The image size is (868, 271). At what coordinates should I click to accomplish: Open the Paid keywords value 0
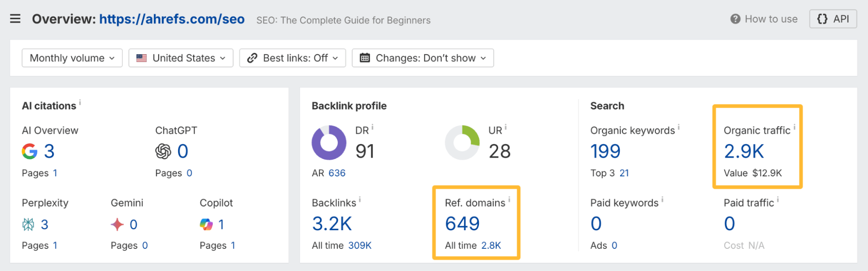[596, 224]
